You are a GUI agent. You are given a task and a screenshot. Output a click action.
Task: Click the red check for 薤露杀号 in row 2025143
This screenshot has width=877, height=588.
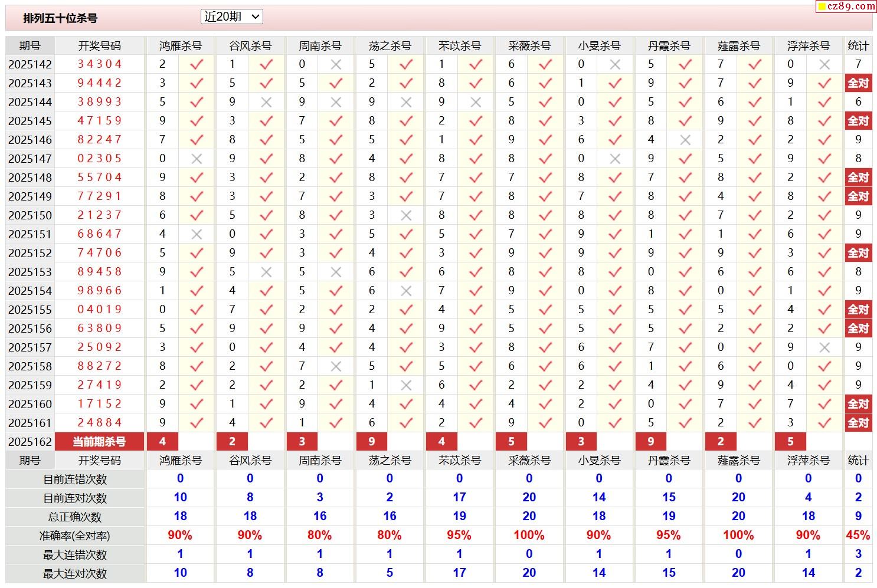pos(755,83)
